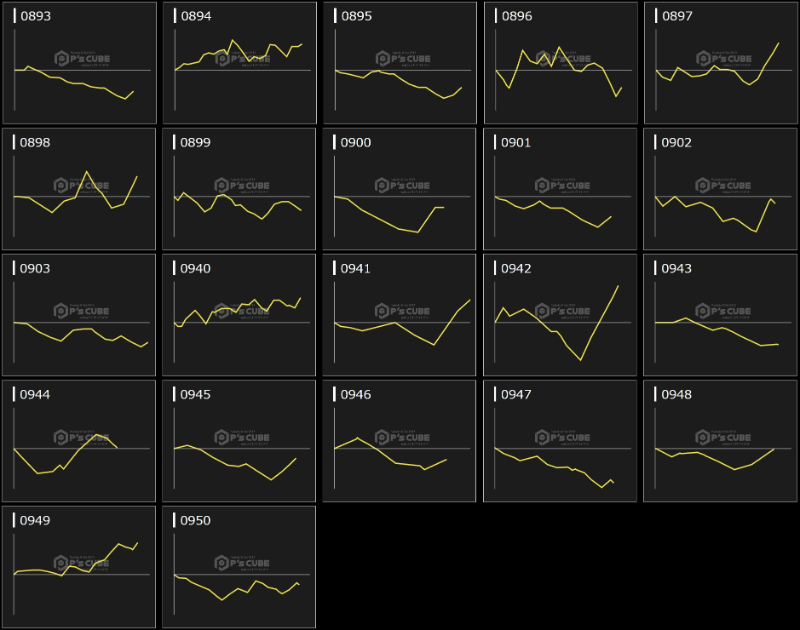Click chart tile 0944

point(80,441)
